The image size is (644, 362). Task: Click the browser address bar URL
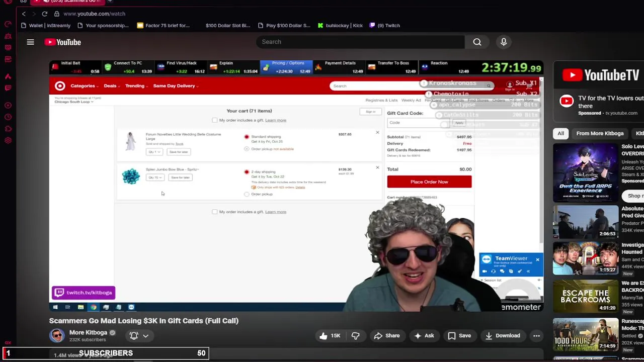[x=95, y=14]
